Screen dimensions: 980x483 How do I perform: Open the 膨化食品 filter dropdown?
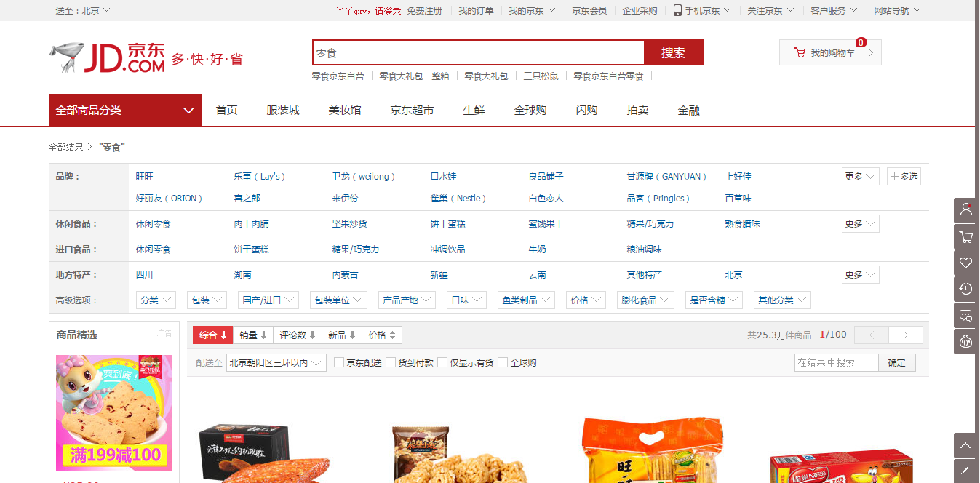(646, 300)
